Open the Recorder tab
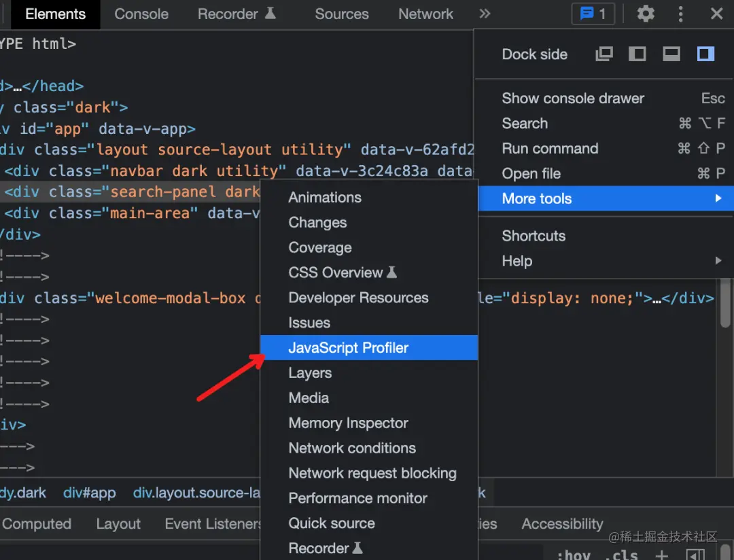Viewport: 734px width, 560px height. [237, 14]
